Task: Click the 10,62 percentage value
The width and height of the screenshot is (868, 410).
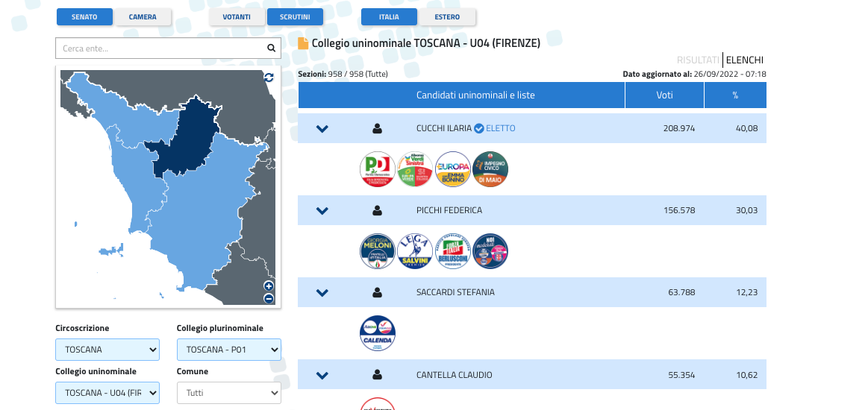Action: (747, 375)
